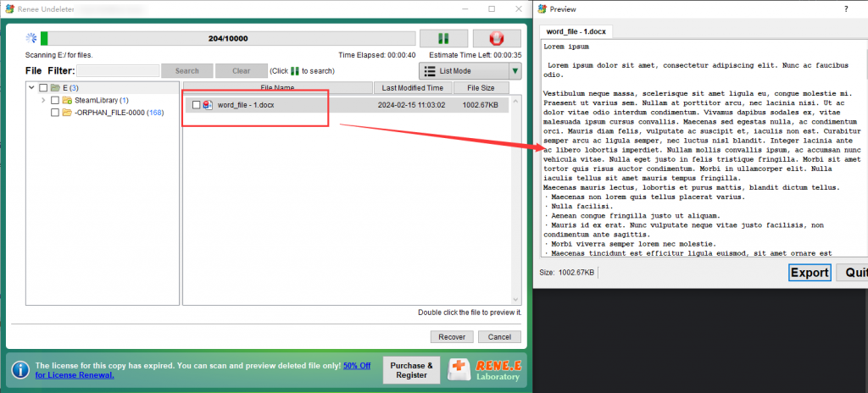This screenshot has width=868, height=393.
Task: Click the Rene.E Laboratory logo
Action: pyautogui.click(x=486, y=370)
